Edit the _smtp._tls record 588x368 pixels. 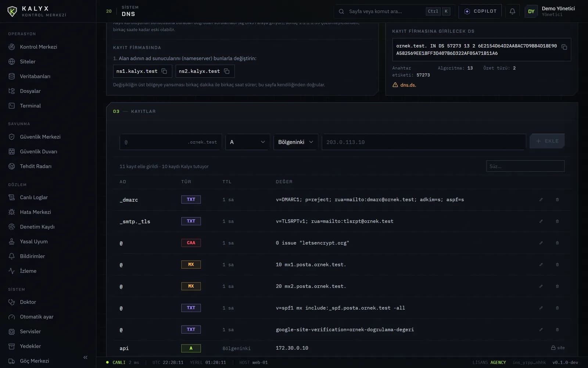pyautogui.click(x=541, y=222)
